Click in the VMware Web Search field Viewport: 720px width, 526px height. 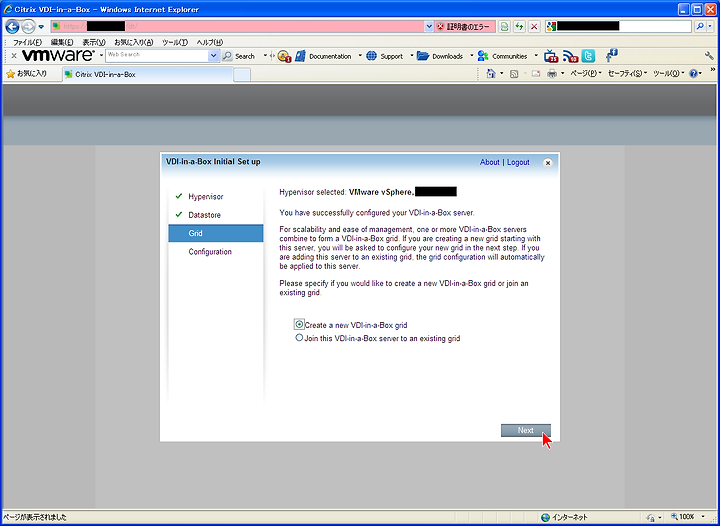click(x=157, y=56)
